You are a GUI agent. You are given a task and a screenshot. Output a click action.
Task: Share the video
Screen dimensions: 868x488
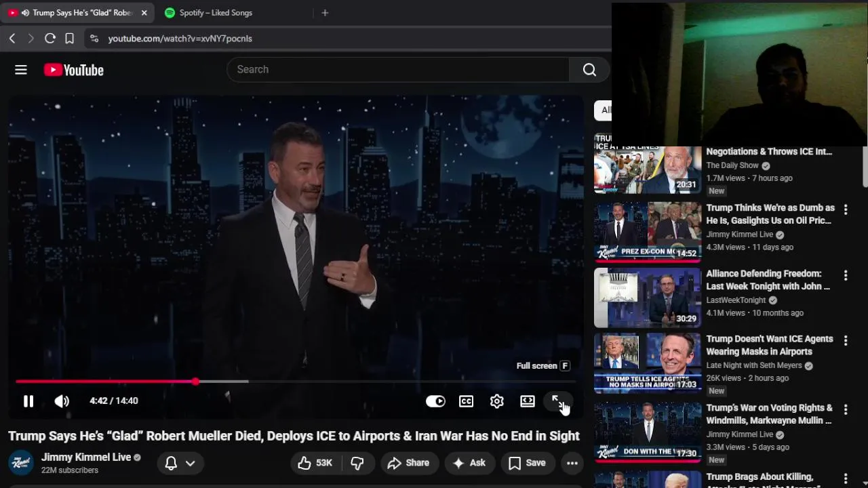pos(408,463)
